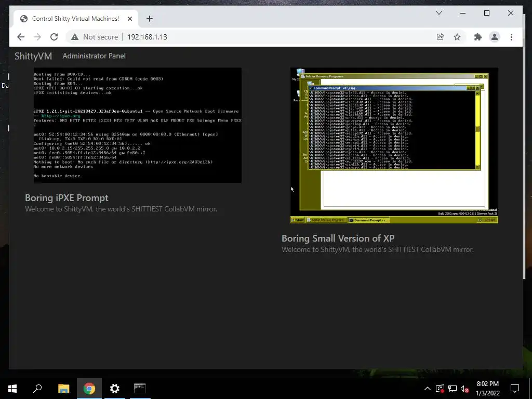This screenshot has height=399, width=532.
Task: Open the iPXE boot console thumbnail
Action: 137,125
